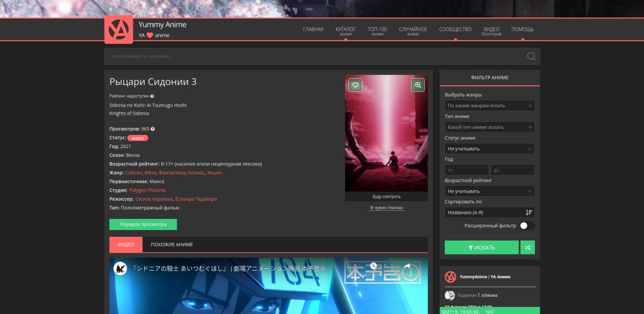Image resolution: width=644 pixels, height=314 pixels.
Task: Click the анонс status badge
Action: 138,138
